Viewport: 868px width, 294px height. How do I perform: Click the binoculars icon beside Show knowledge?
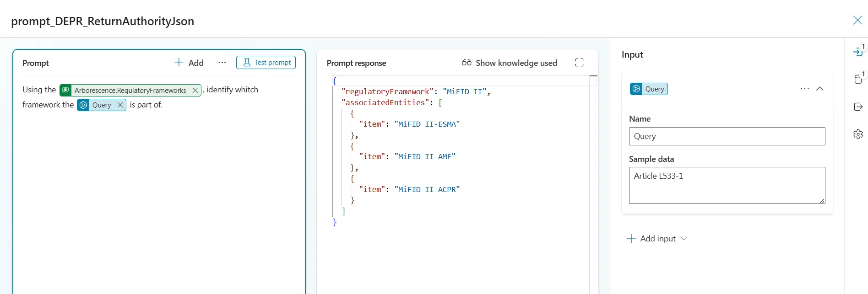(467, 62)
